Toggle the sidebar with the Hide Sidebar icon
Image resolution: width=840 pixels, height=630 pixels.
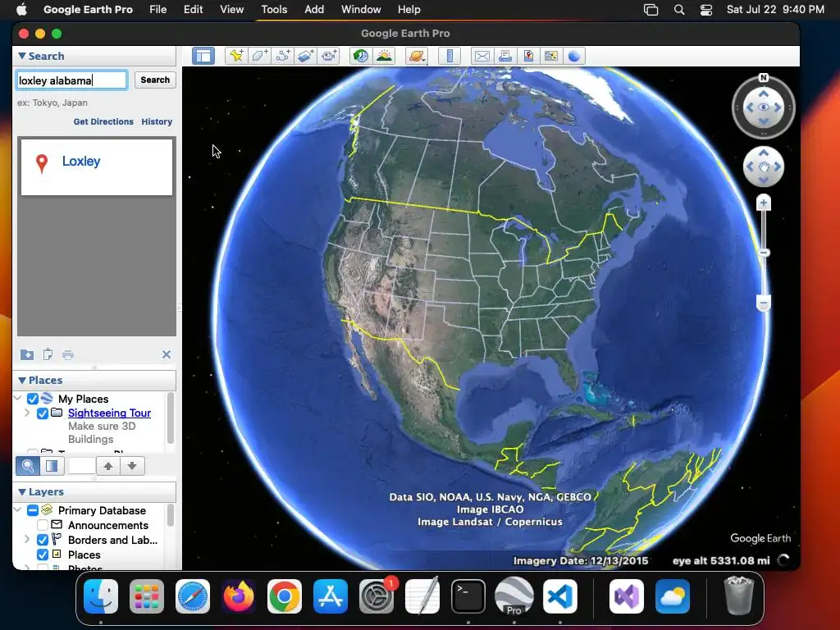pyautogui.click(x=203, y=56)
